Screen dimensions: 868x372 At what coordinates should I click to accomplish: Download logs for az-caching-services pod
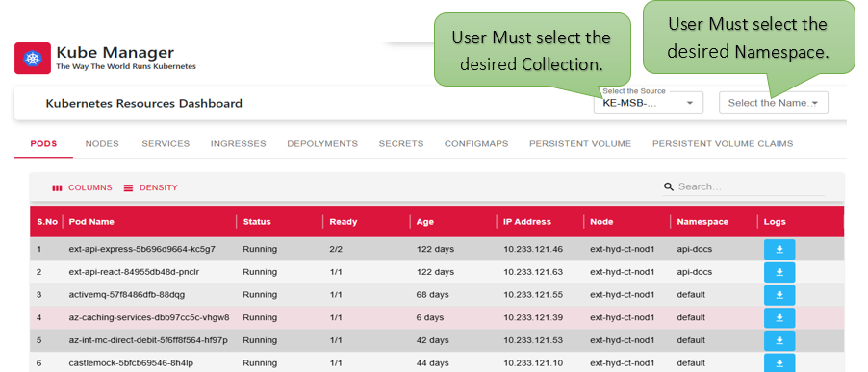click(779, 318)
